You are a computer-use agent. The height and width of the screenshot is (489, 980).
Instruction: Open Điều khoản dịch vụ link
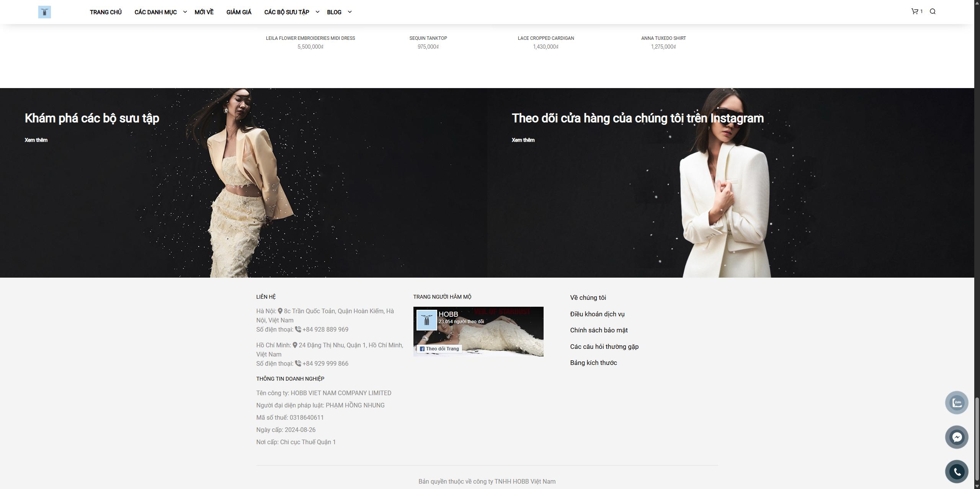(597, 314)
